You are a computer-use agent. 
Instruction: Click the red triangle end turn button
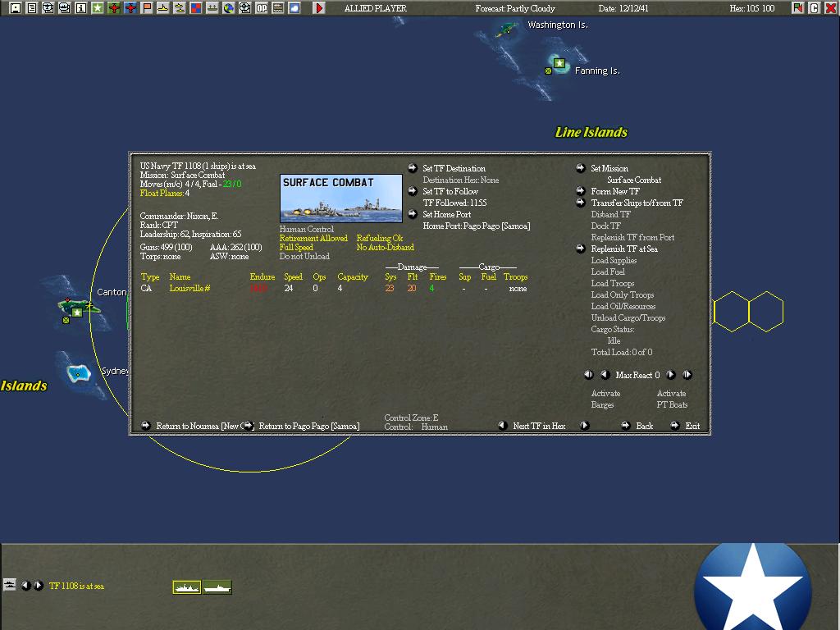point(319,8)
